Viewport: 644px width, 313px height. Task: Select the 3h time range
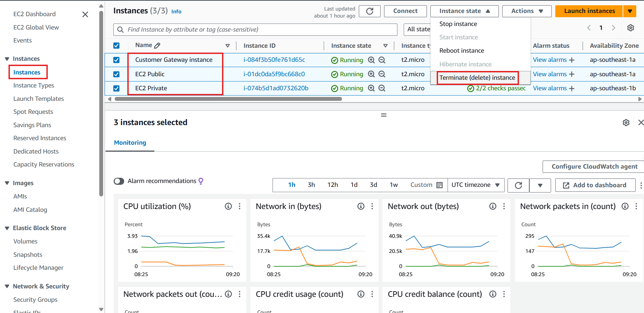[x=311, y=185]
